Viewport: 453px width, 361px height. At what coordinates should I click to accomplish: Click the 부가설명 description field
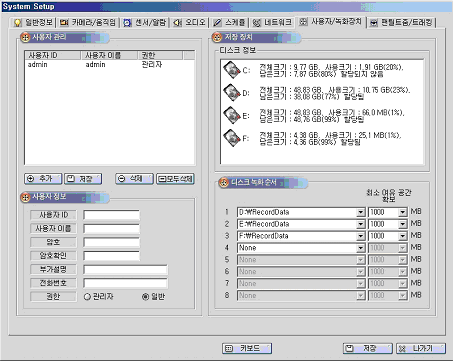125,269
